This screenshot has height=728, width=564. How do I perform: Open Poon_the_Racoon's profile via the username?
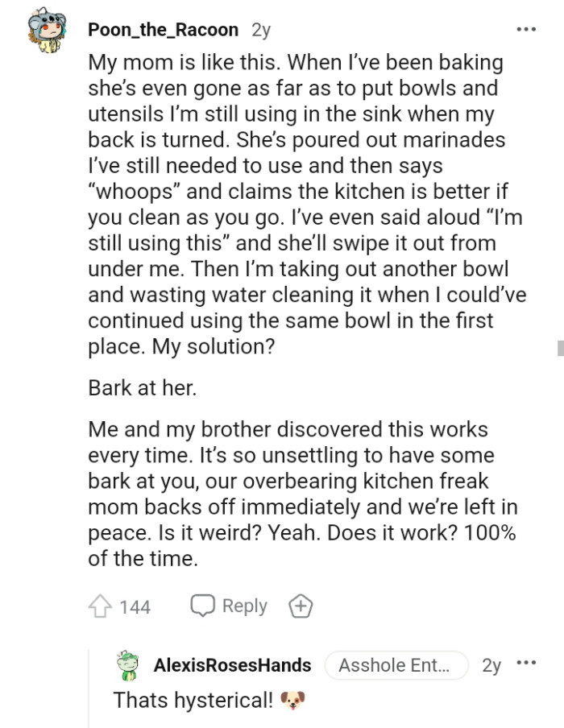(162, 30)
